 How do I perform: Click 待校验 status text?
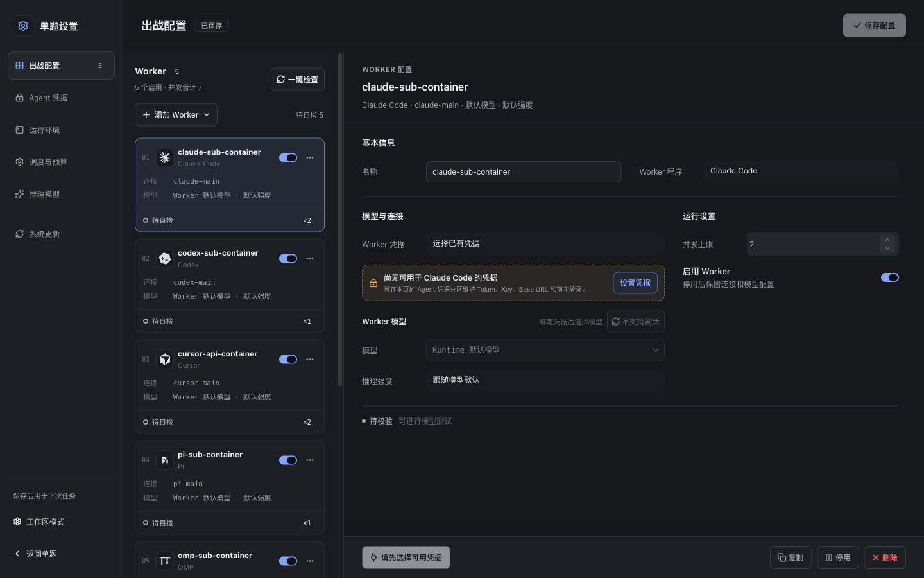point(381,421)
